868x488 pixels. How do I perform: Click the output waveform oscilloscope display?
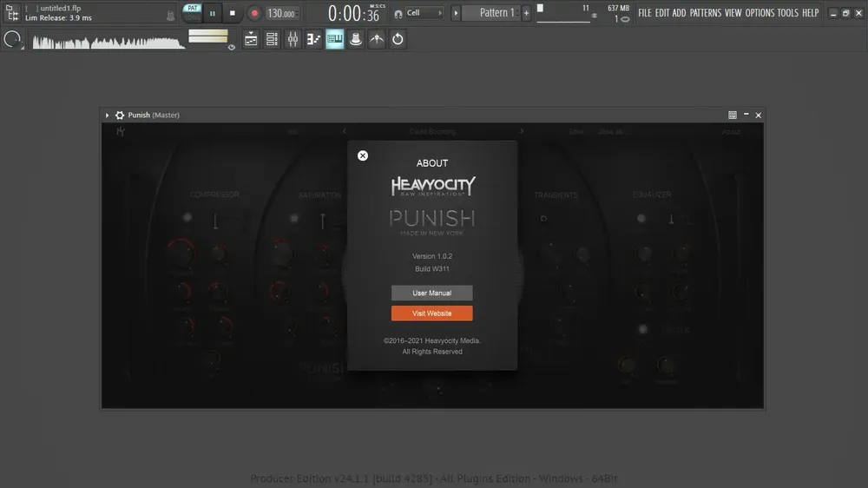108,41
